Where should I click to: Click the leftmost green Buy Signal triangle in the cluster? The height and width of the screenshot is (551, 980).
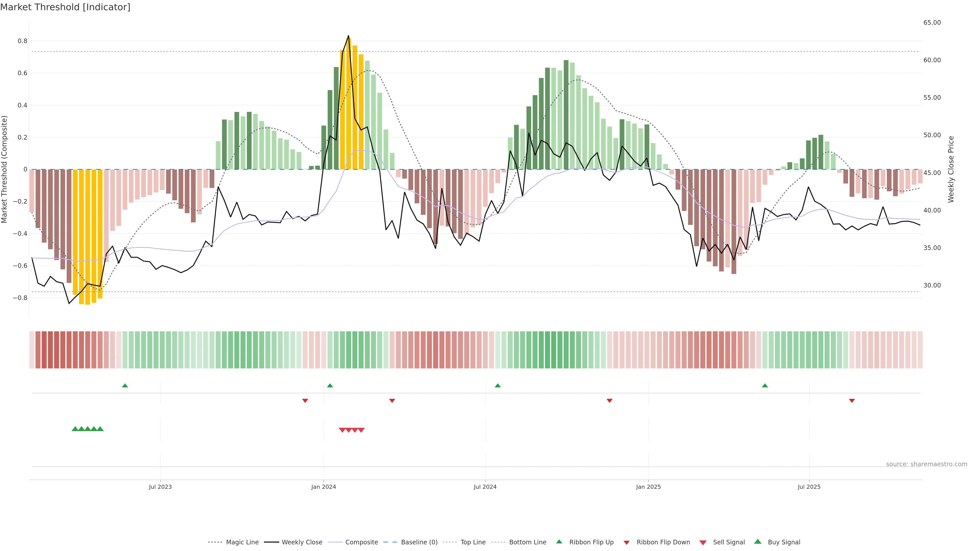pyautogui.click(x=75, y=429)
